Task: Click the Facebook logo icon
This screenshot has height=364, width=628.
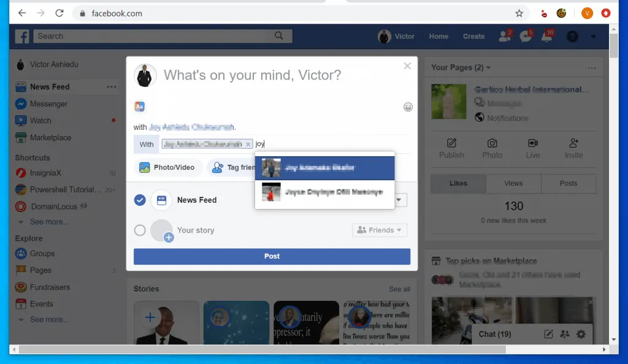Action: [23, 36]
